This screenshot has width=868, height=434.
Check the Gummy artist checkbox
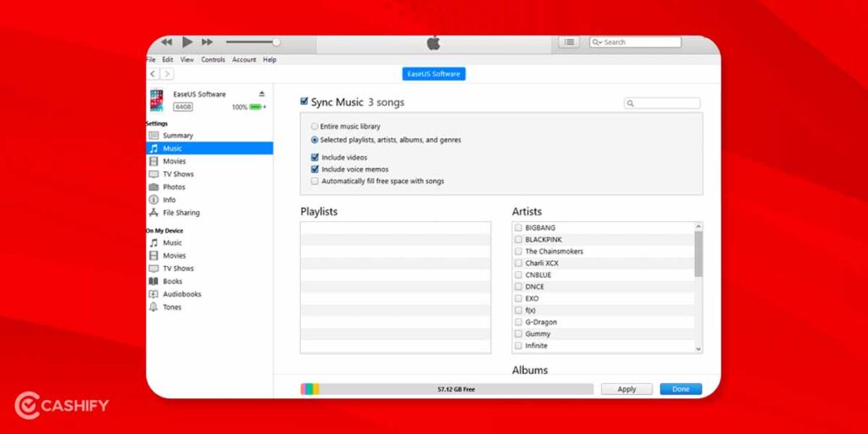tap(518, 334)
